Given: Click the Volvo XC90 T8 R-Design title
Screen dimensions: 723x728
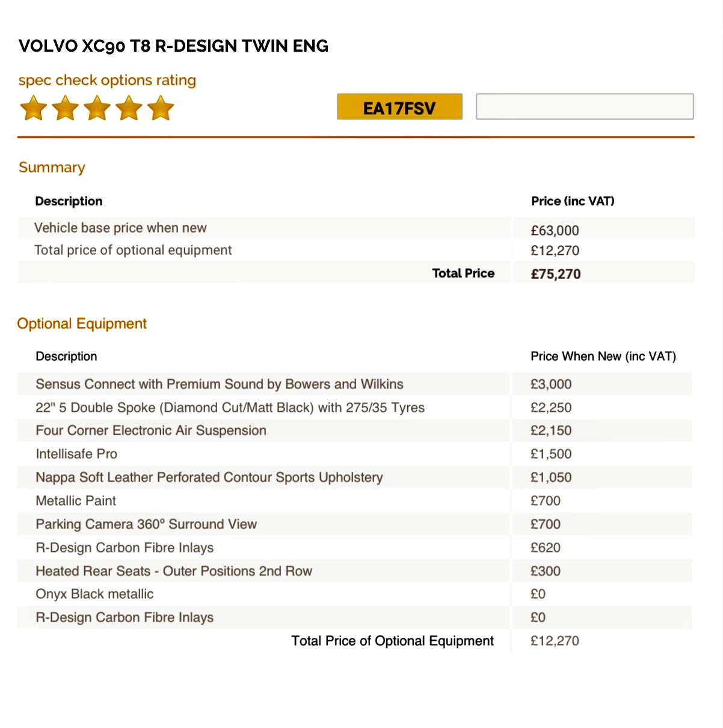Looking at the screenshot, I should [174, 46].
